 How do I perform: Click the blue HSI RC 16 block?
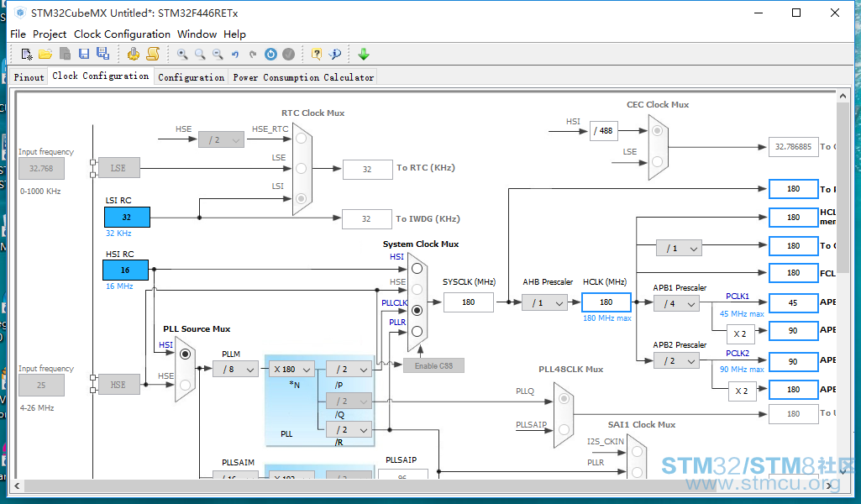coord(125,270)
